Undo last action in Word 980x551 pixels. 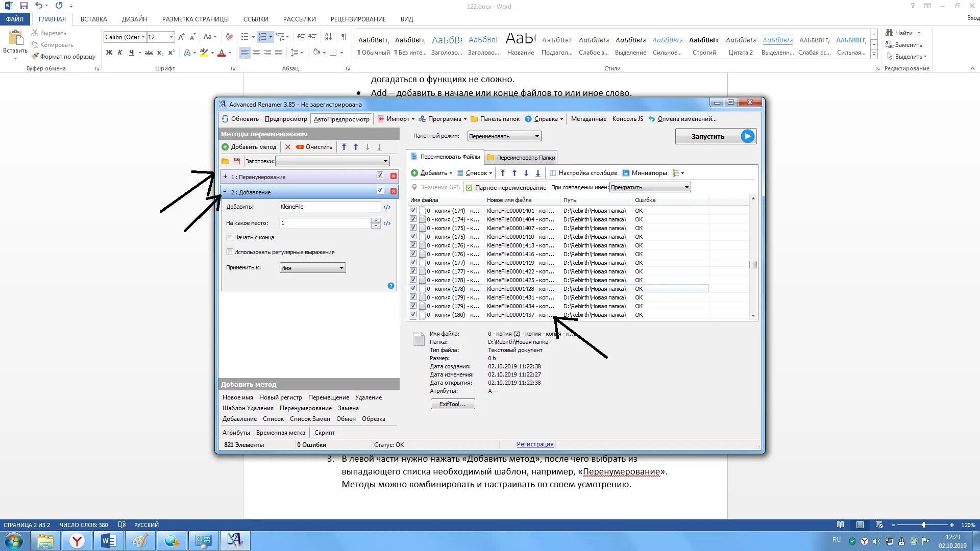pos(39,6)
